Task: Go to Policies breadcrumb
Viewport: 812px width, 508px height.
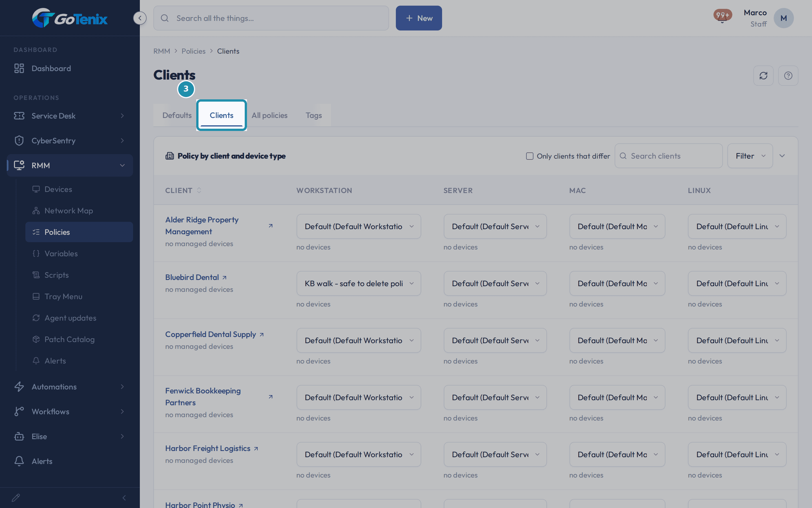Action: click(193, 51)
